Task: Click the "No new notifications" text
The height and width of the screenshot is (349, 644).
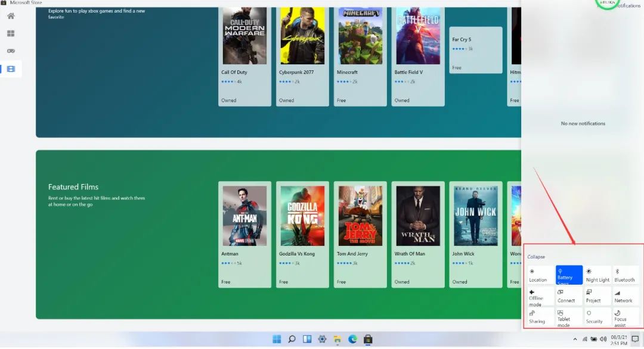Action: click(x=583, y=123)
